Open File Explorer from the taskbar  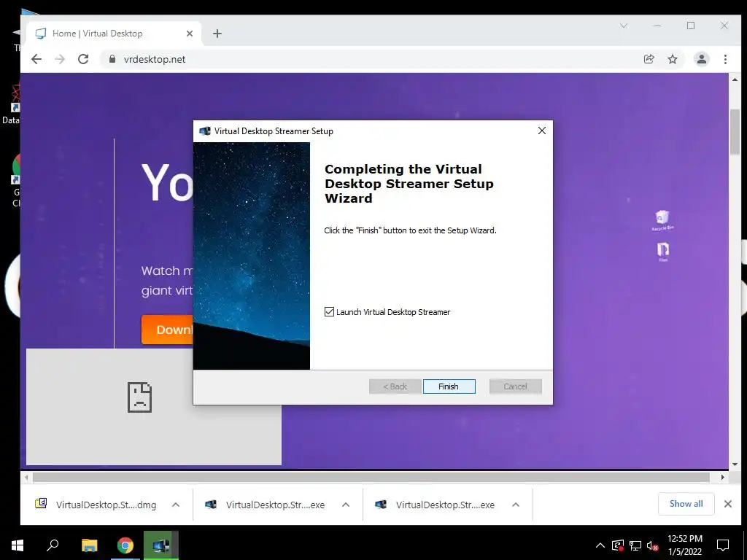pos(89,545)
